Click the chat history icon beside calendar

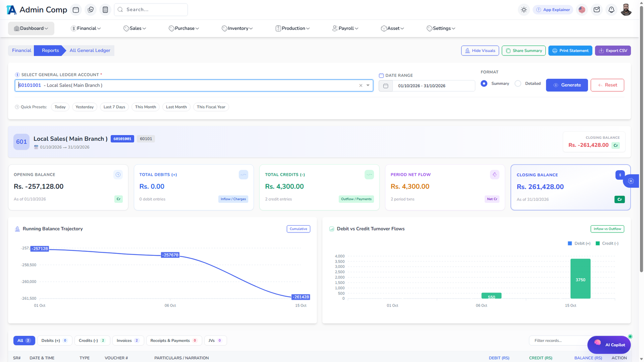(91, 10)
